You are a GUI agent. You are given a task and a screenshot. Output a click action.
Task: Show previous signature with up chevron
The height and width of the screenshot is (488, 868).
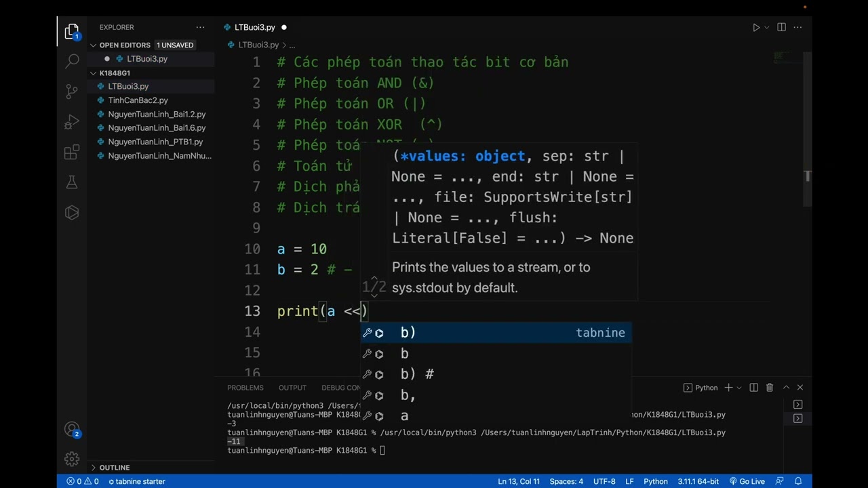pyautogui.click(x=374, y=278)
